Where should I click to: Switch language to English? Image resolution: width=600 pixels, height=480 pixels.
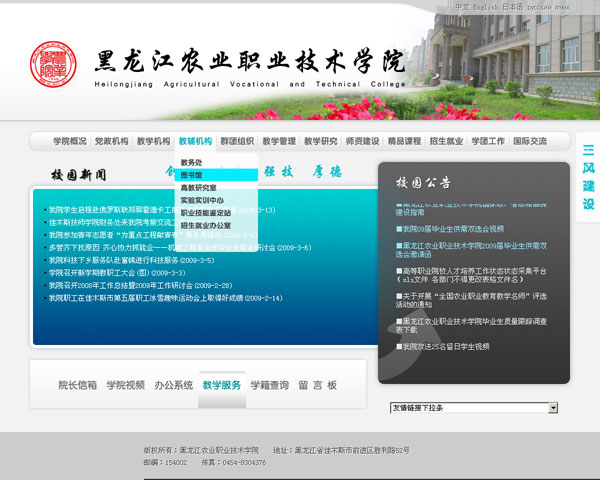point(486,7)
